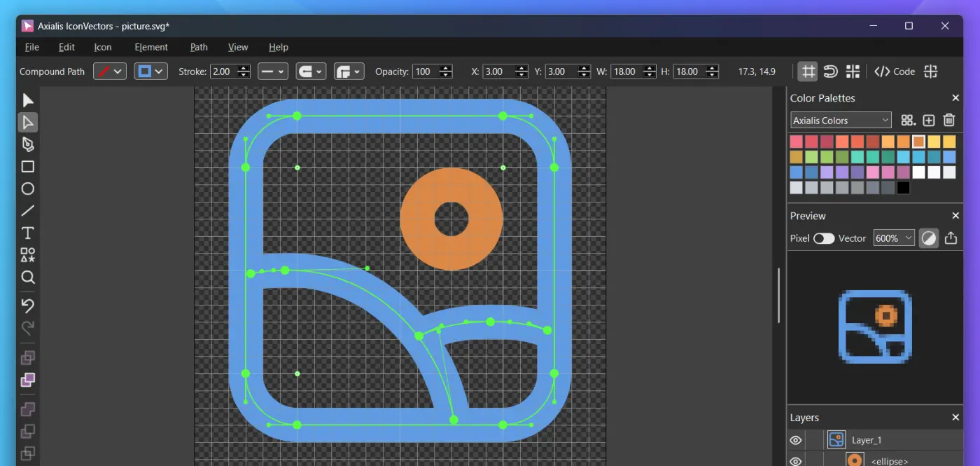Image resolution: width=980 pixels, height=466 pixels.
Task: Click the Stroke width input field
Action: pos(223,71)
